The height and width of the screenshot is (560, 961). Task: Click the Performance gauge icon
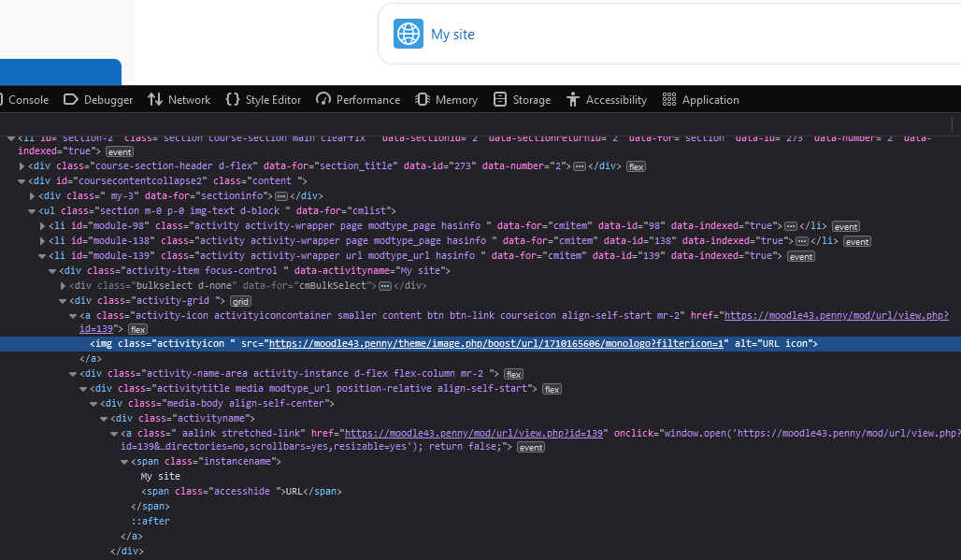point(323,99)
